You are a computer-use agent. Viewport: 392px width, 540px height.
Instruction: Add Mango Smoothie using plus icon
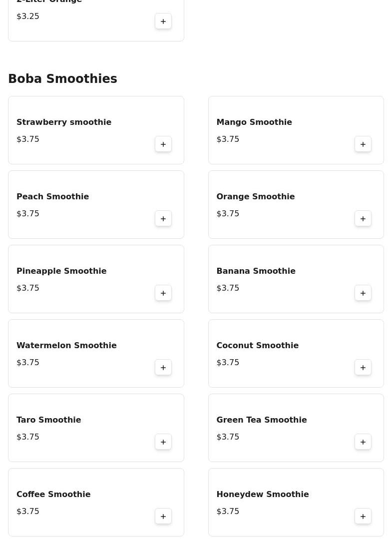point(363,144)
